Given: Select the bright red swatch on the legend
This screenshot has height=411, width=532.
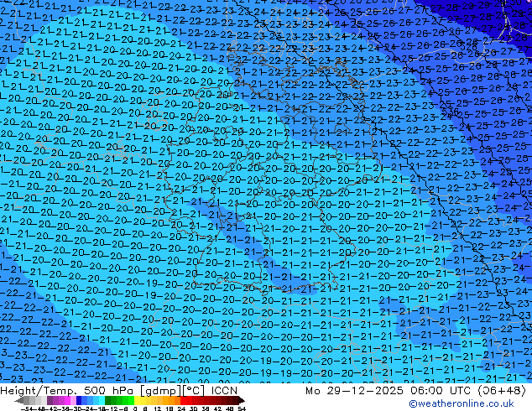Looking at the screenshot, I should pos(183,400).
